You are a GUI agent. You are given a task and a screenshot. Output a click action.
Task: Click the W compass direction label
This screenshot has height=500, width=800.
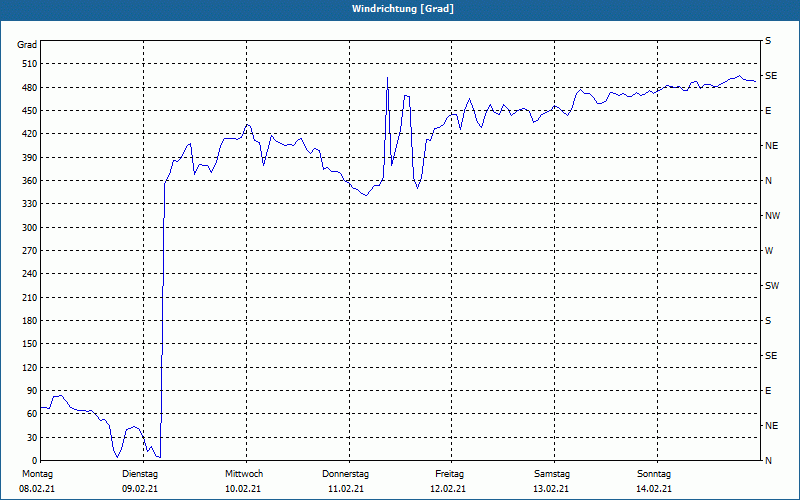point(769,251)
